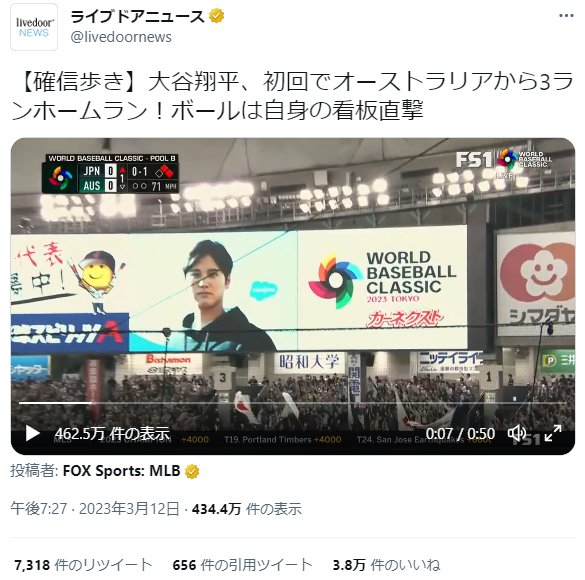This screenshot has height=580, width=585.
Task: Click the FOX Sports: MLB source link
Action: click(121, 471)
